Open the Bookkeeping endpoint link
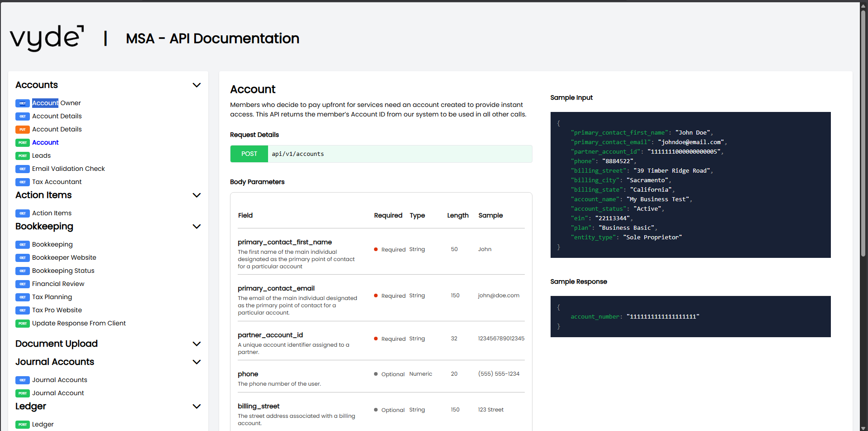The image size is (868, 431). point(53,244)
